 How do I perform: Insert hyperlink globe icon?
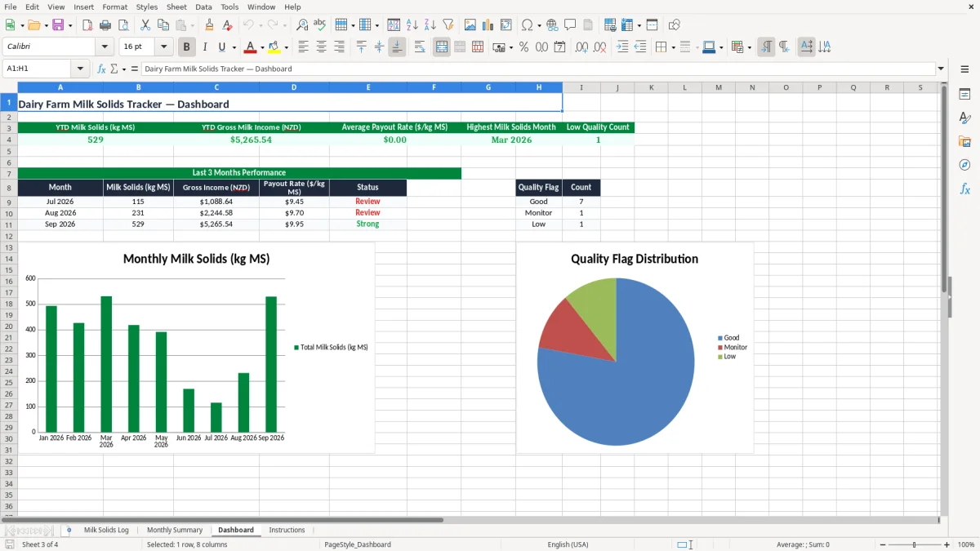(552, 25)
